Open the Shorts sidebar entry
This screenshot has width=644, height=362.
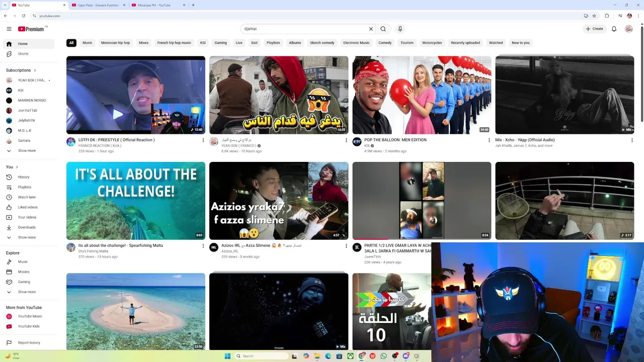(29, 54)
